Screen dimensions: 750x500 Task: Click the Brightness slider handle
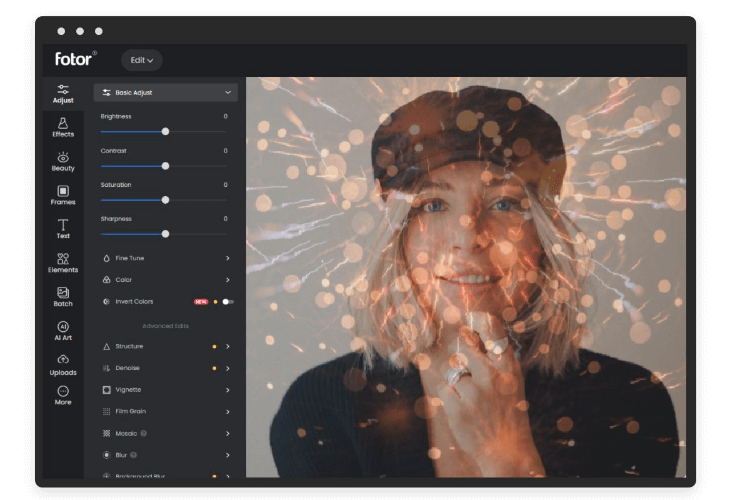pos(165,131)
